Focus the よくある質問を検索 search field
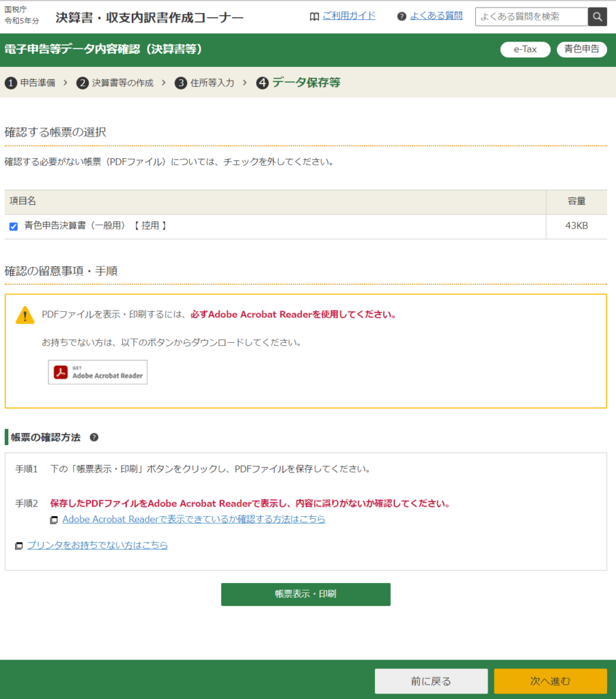 (531, 16)
